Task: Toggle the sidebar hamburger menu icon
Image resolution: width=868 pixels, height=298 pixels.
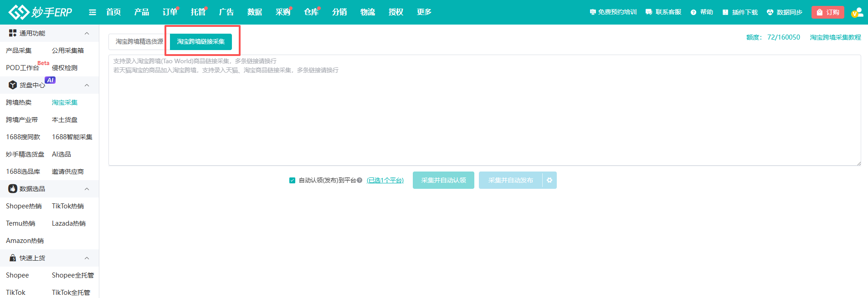Action: [x=92, y=12]
